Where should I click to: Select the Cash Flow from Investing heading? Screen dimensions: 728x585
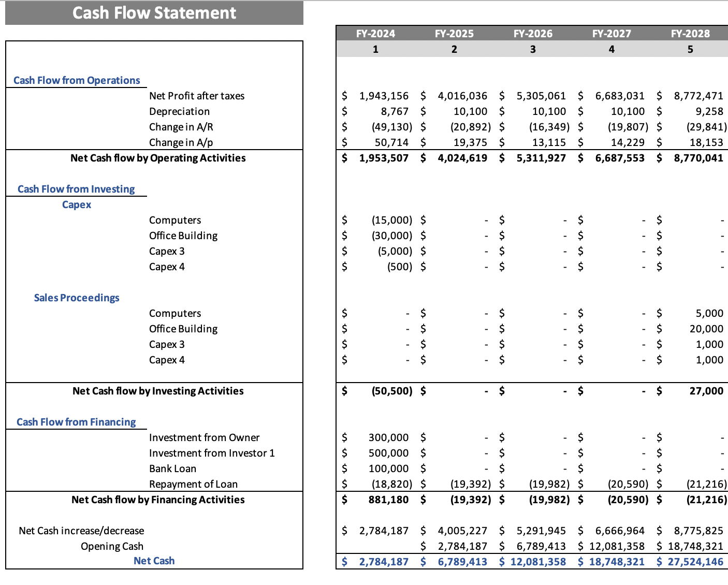[76, 188]
